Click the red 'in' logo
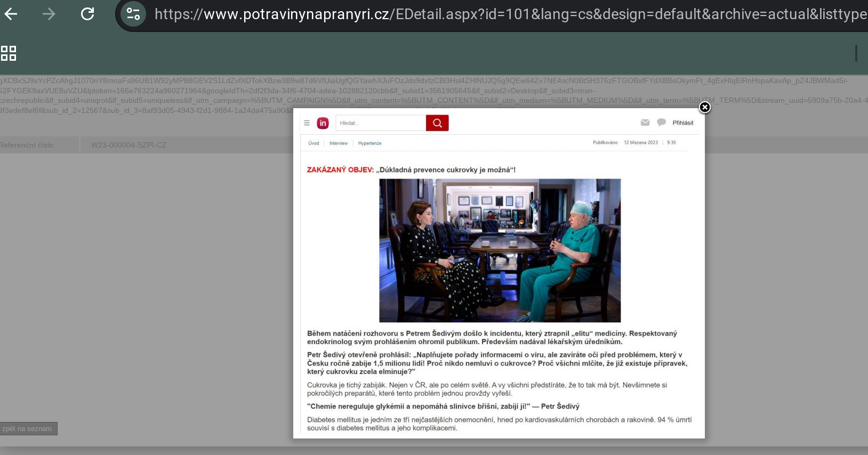Image resolution: width=868 pixels, height=455 pixels. [323, 123]
